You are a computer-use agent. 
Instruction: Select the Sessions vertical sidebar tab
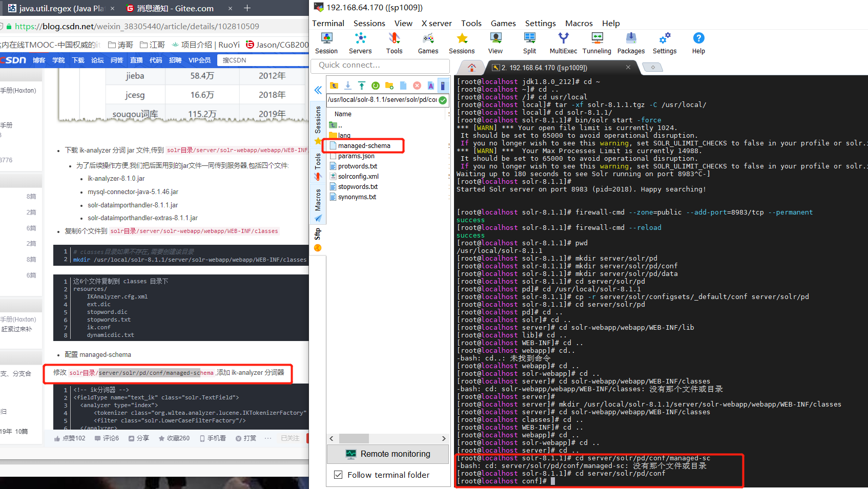318,125
